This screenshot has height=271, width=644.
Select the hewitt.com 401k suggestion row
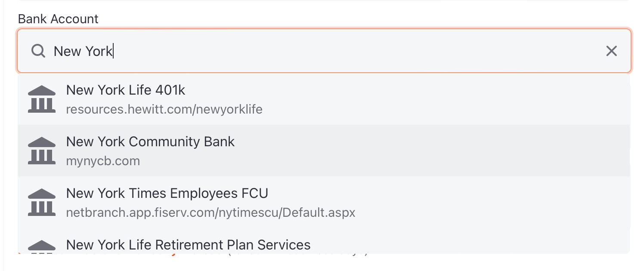pos(324,99)
